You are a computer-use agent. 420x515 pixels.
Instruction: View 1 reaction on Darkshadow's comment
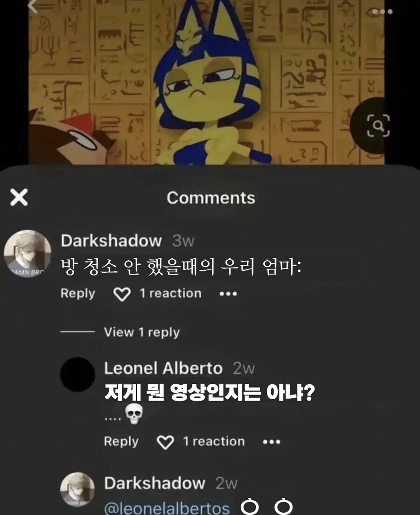point(170,293)
